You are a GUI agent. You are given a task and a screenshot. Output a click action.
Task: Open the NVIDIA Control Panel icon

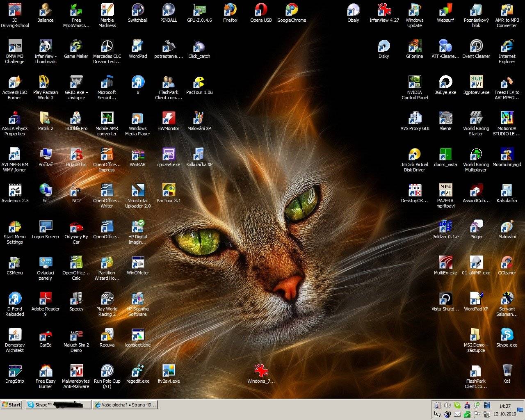click(x=415, y=82)
